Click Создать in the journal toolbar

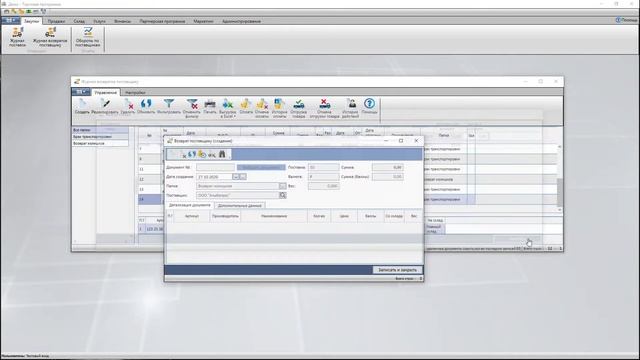82,107
